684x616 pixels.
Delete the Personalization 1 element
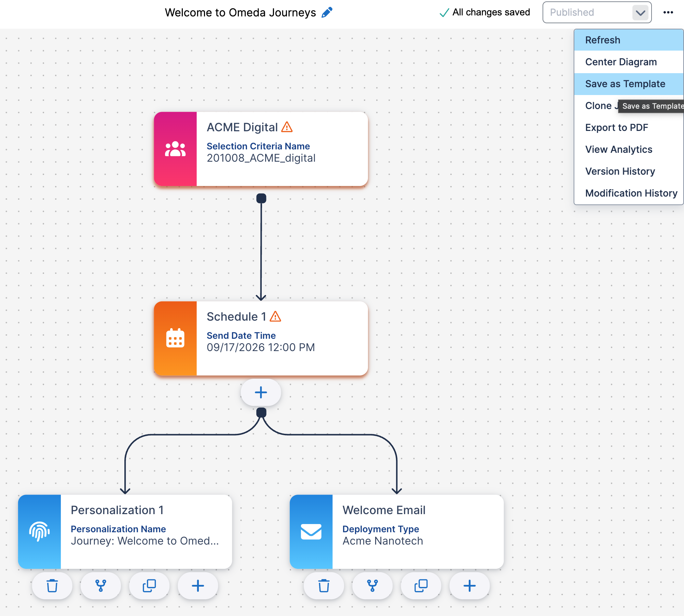[52, 586]
